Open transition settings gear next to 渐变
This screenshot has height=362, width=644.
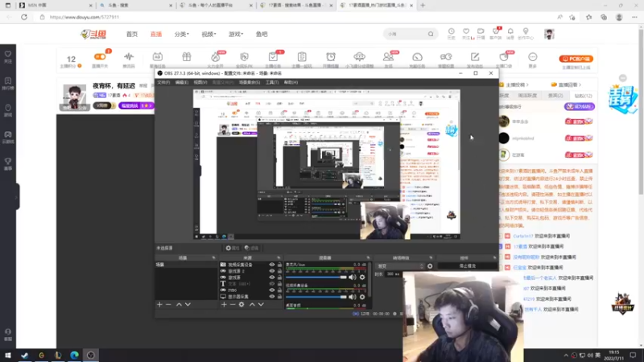(x=430, y=266)
